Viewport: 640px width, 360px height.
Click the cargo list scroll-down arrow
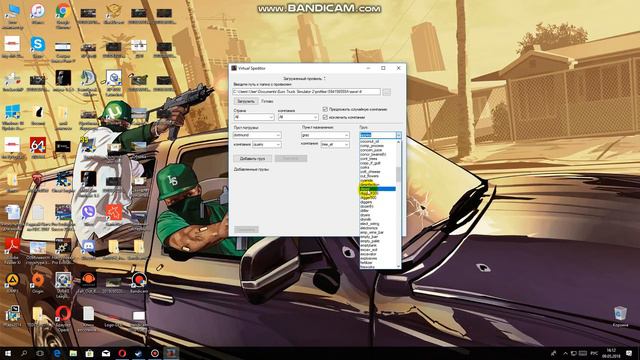coord(398,266)
